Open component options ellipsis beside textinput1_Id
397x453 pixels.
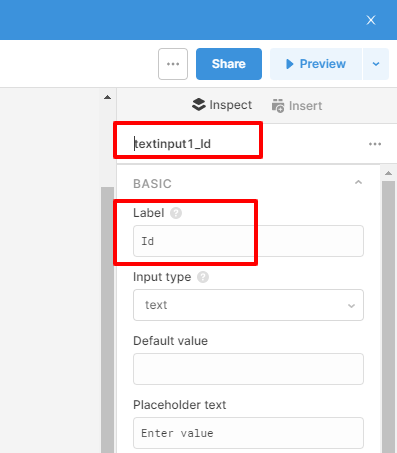[x=375, y=144]
